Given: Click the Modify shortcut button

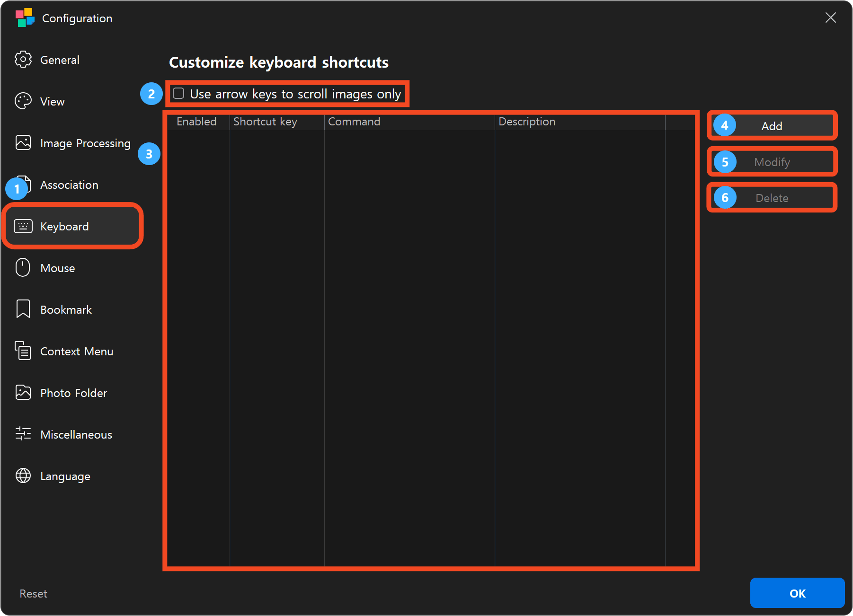Looking at the screenshot, I should [772, 162].
